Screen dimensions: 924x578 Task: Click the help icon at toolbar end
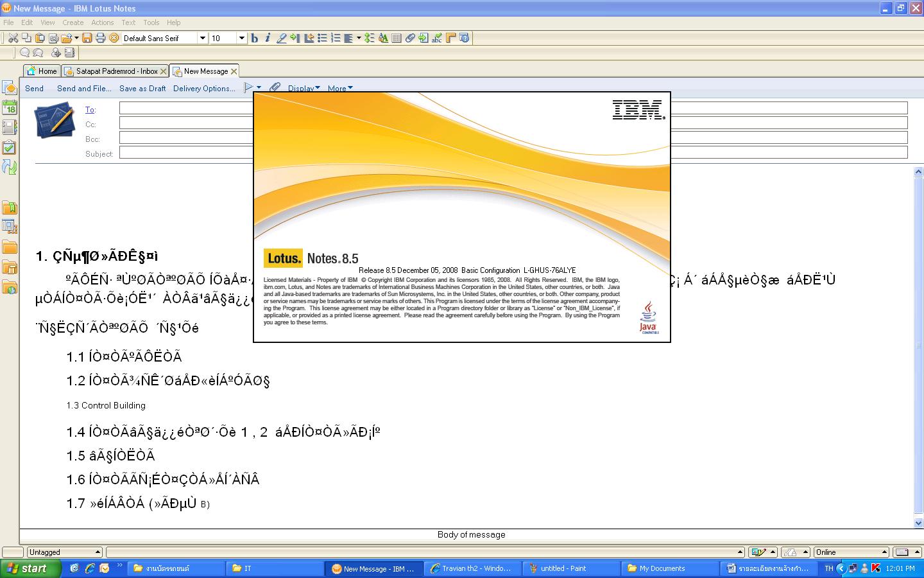coord(464,38)
